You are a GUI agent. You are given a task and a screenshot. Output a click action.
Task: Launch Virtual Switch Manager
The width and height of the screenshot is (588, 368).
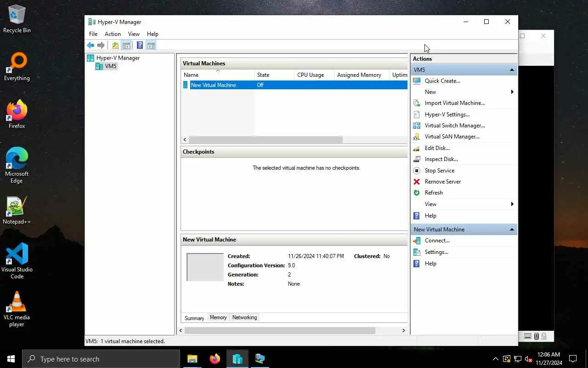tap(455, 126)
